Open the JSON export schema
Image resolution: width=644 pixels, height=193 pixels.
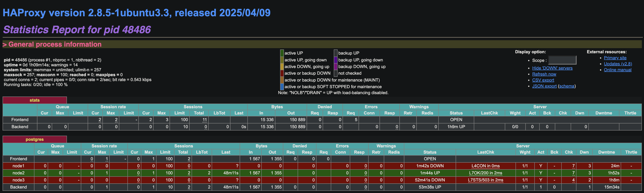pyautogui.click(x=567, y=86)
